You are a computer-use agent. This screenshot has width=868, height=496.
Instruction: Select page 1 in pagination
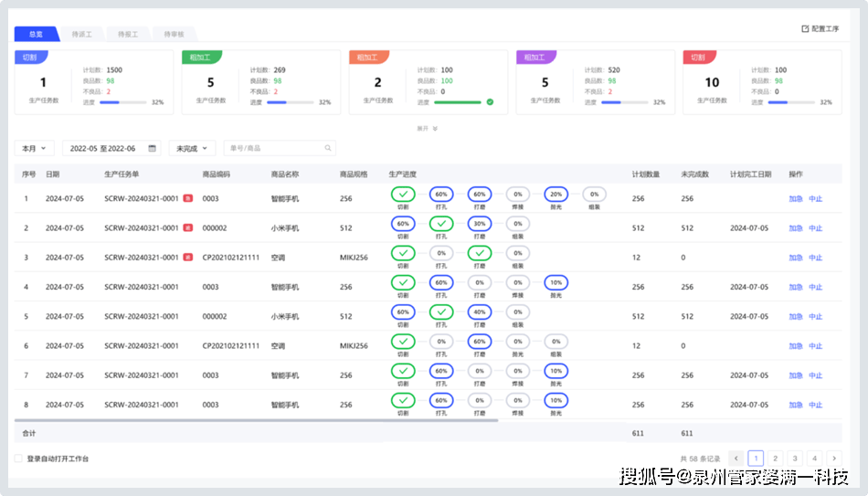pyautogui.click(x=756, y=459)
